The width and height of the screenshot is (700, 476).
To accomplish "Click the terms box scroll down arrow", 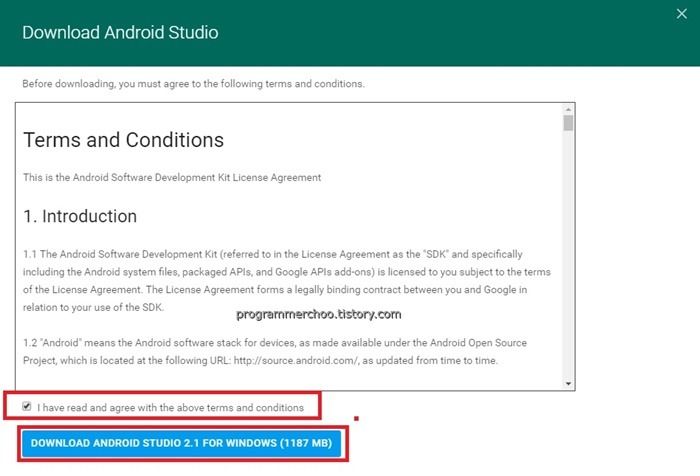I will point(568,384).
